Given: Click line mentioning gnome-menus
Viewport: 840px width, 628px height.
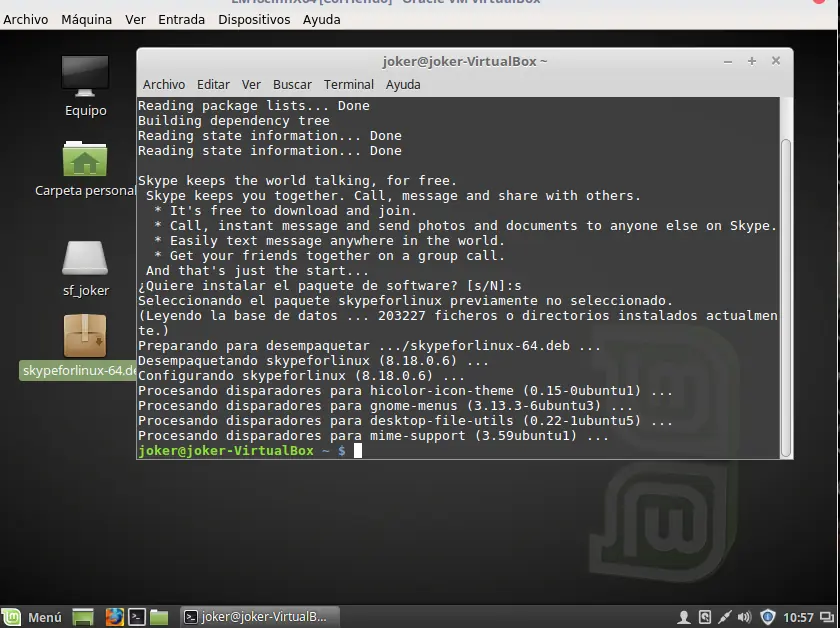Looking at the screenshot, I should (x=386, y=406).
